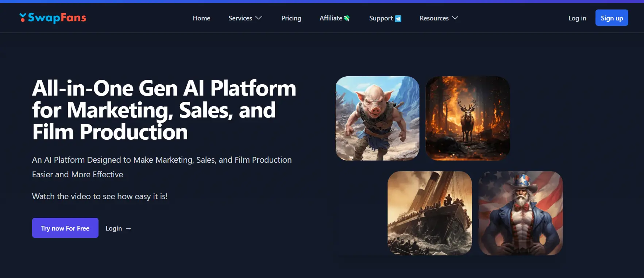
Task: Click the Log in link
Action: pos(577,18)
